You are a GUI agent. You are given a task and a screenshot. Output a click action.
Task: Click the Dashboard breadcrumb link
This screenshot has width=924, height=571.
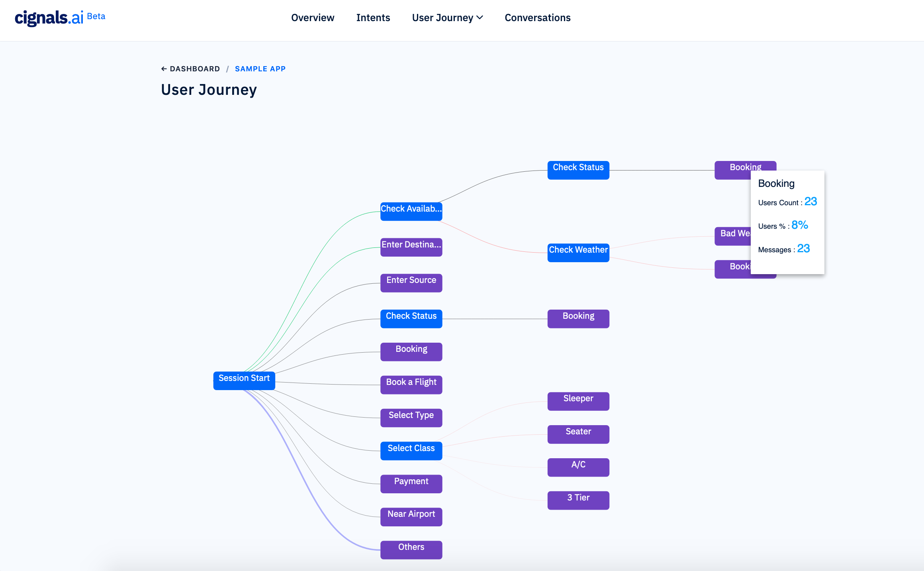(195, 69)
